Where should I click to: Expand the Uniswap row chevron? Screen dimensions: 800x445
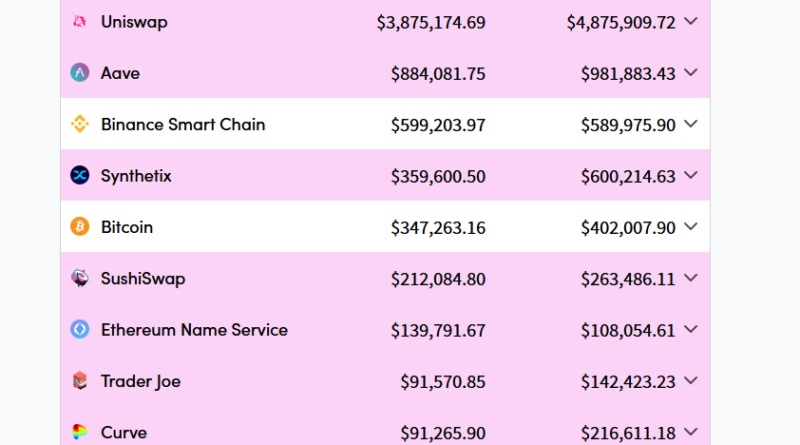tap(690, 21)
